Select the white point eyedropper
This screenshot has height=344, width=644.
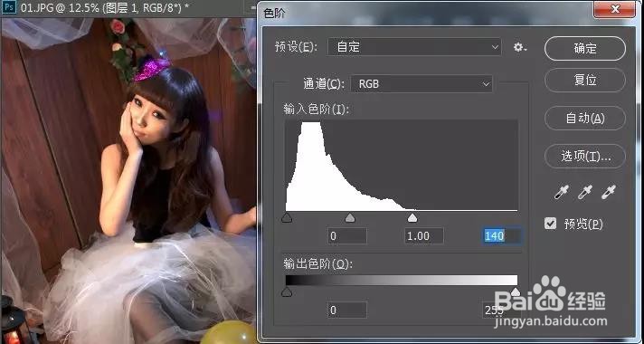pyautogui.click(x=609, y=192)
